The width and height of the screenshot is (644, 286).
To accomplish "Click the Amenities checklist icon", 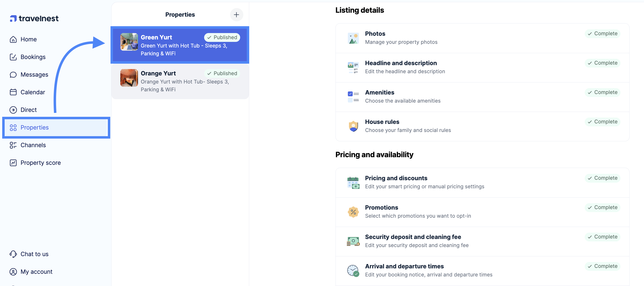I will tap(353, 97).
